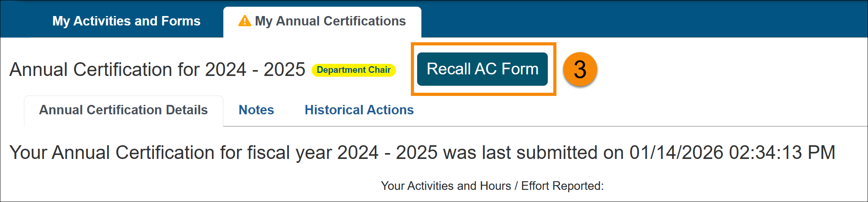Select the My Annual Certifications tab label
The width and height of the screenshot is (868, 202).
coord(330,21)
